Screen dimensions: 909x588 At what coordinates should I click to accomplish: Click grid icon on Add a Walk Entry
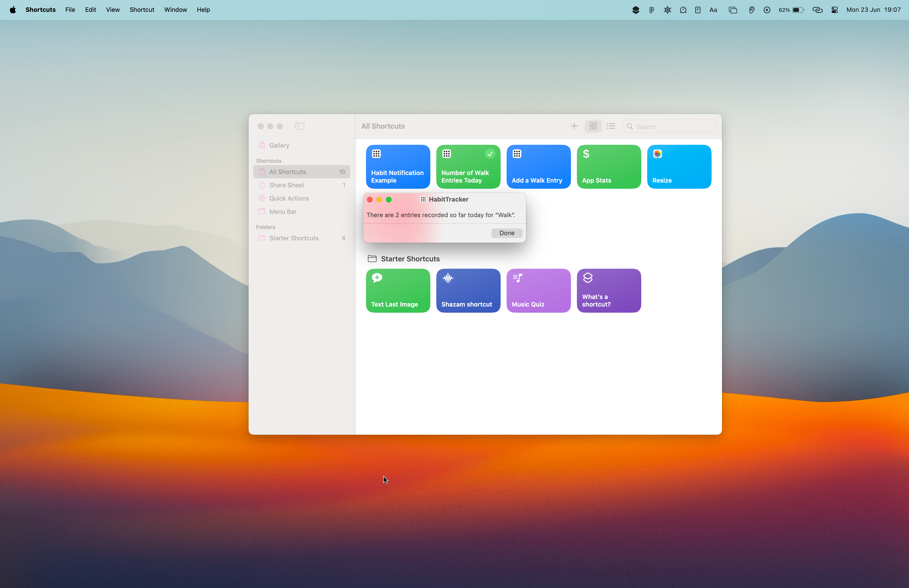click(517, 154)
